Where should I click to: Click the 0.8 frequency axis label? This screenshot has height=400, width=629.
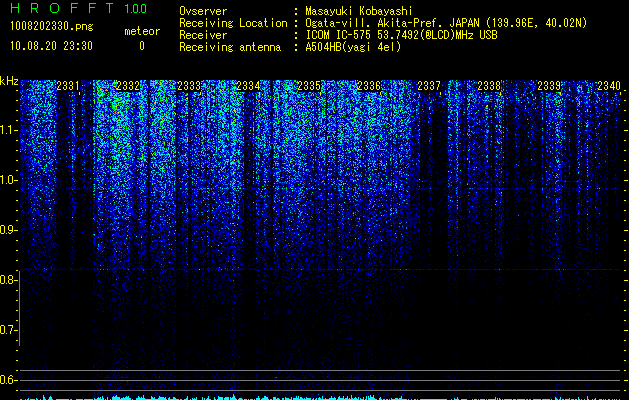pos(8,280)
